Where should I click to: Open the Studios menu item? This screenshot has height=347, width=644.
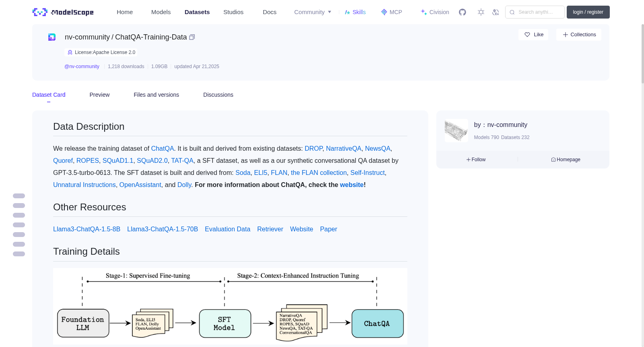233,12
